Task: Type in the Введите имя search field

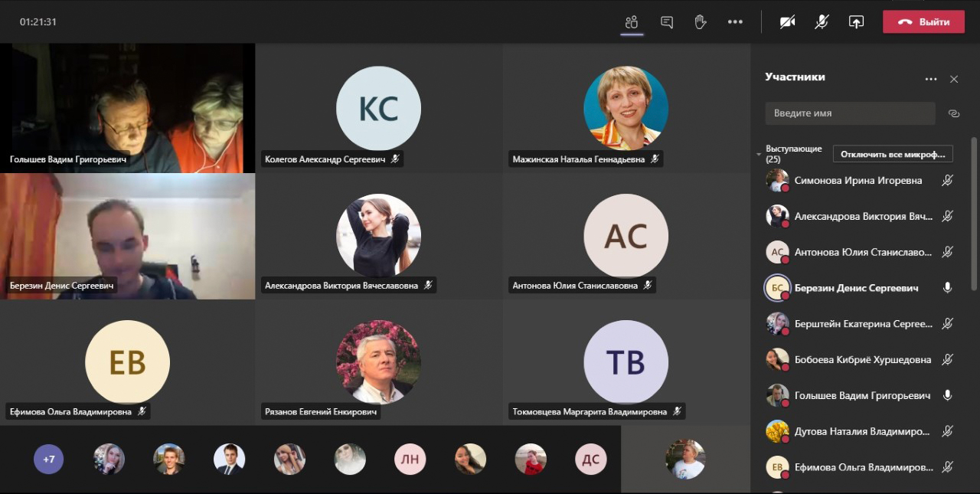Action: coord(850,113)
